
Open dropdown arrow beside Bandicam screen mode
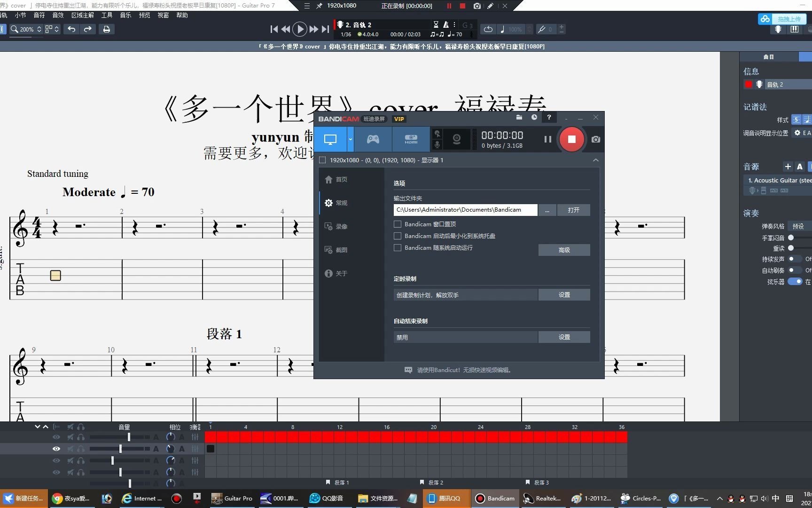point(351,139)
